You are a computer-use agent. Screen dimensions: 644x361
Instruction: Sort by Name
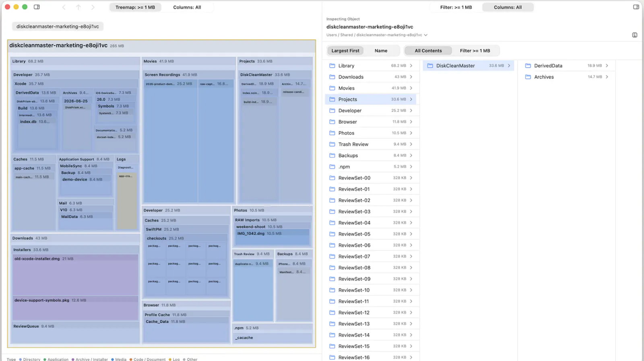381,51
